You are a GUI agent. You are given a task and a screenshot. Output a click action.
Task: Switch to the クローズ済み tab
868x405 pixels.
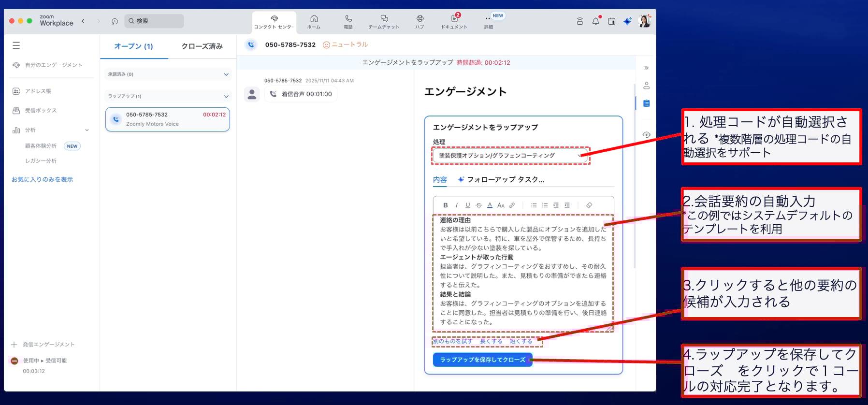pos(202,46)
